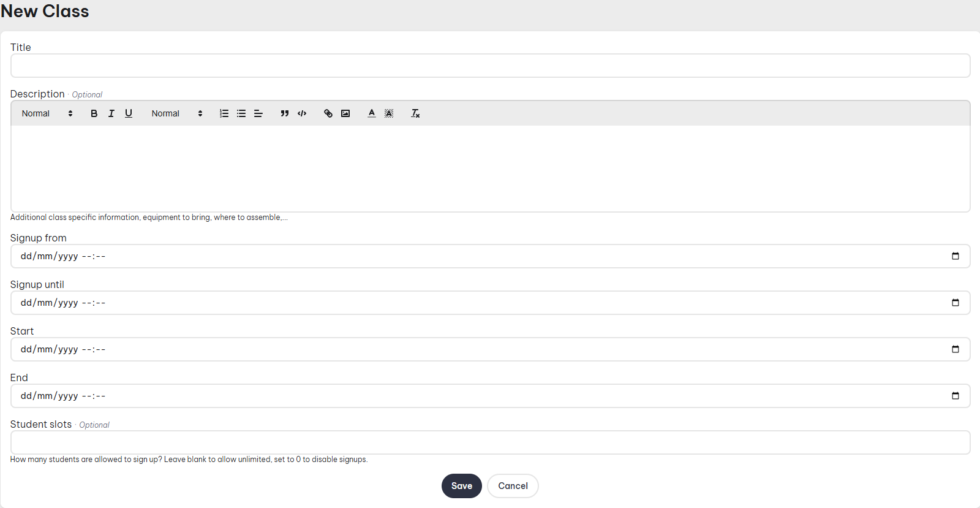This screenshot has height=508, width=980.
Task: Cancel creating the class
Action: [x=513, y=486]
